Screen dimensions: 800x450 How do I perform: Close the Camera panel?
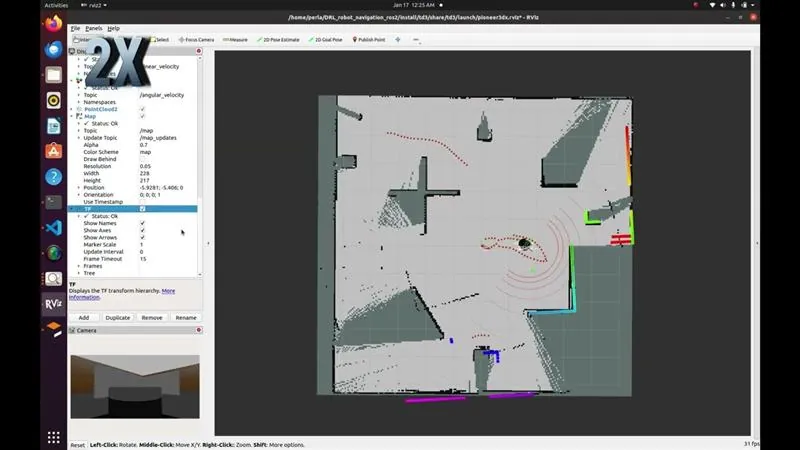click(199, 330)
